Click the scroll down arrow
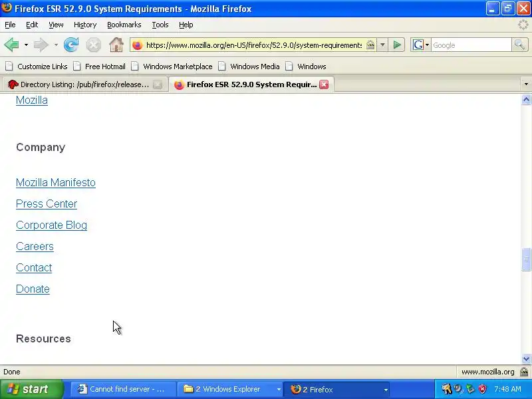Image resolution: width=532 pixels, height=399 pixels. (x=526, y=358)
